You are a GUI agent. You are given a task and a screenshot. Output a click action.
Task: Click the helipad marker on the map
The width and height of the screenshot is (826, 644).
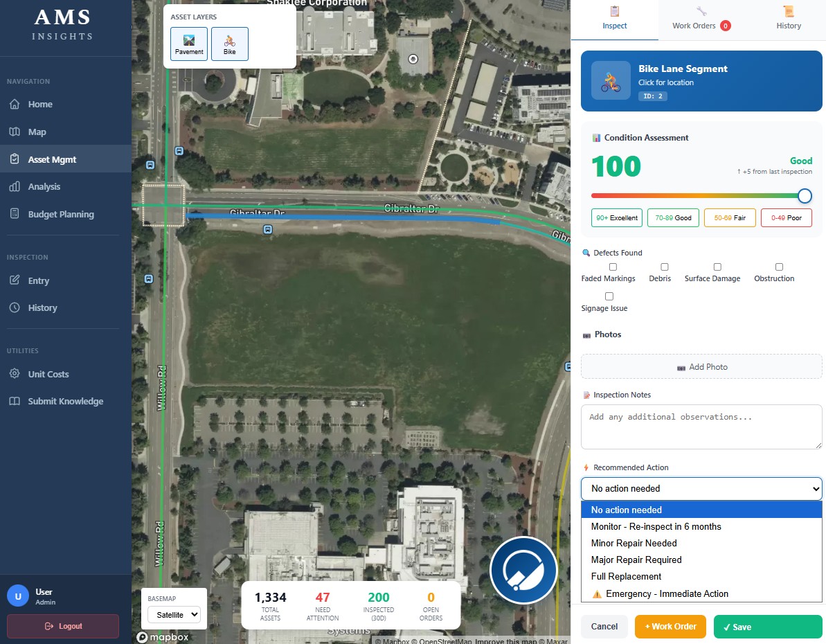pyautogui.click(x=413, y=59)
